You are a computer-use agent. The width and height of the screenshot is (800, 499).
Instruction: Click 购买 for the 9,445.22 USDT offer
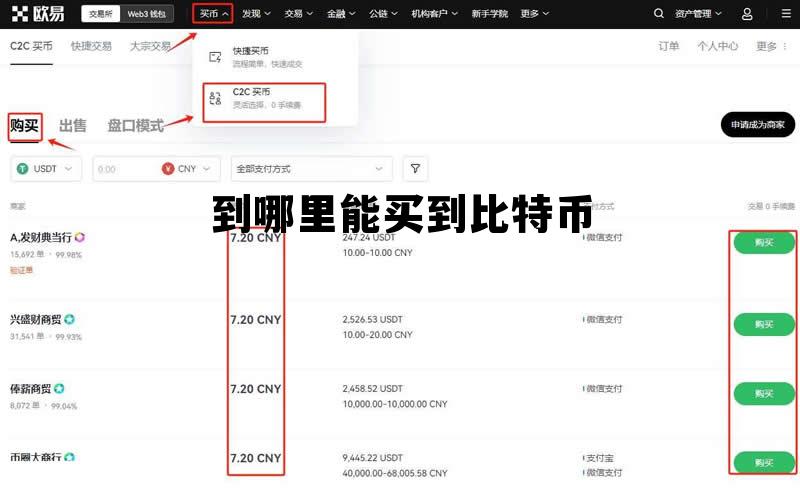764,463
